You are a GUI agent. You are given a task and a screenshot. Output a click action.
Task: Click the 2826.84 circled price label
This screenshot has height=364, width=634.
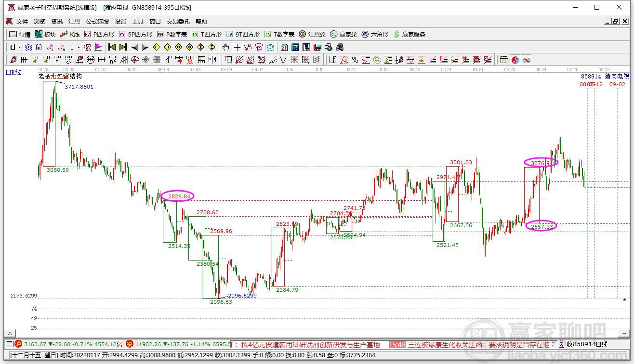tap(180, 196)
